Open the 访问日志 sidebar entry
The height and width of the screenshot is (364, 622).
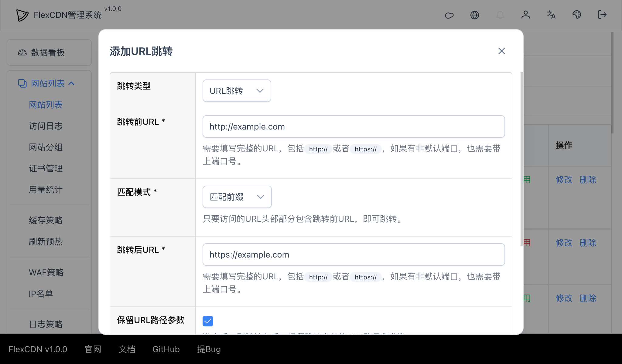[x=46, y=126]
